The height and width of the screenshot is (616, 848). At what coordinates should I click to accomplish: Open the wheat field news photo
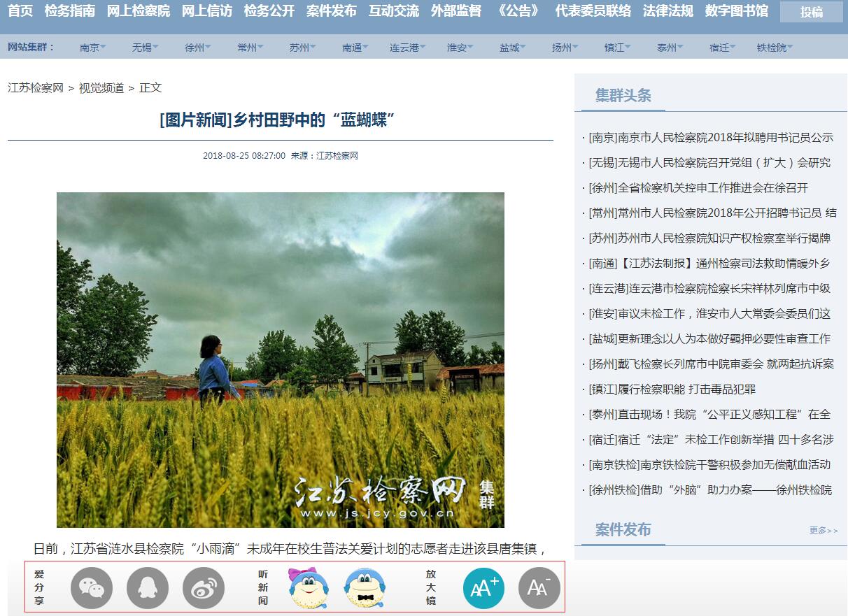pos(281,360)
